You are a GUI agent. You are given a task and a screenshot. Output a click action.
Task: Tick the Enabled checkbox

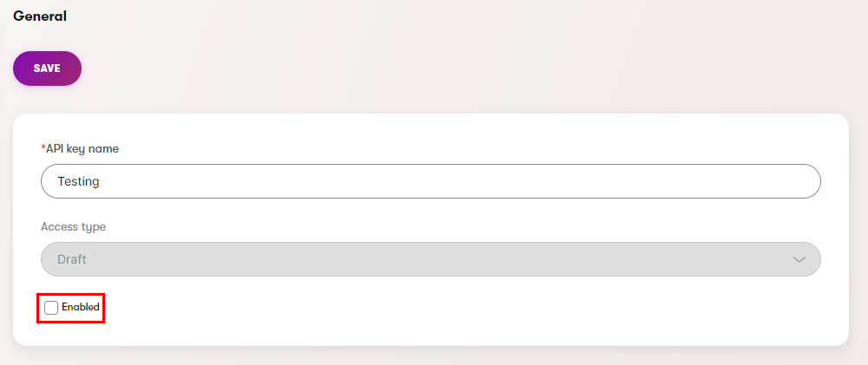click(x=51, y=308)
